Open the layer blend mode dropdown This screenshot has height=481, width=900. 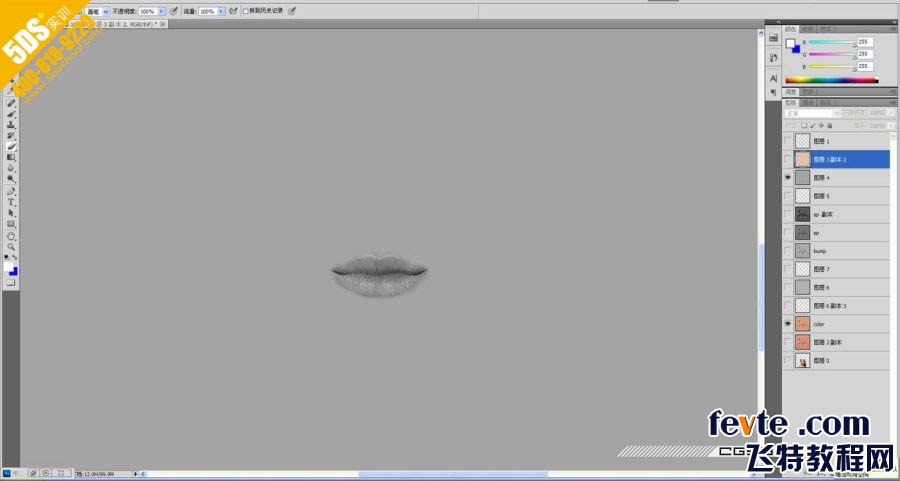813,113
